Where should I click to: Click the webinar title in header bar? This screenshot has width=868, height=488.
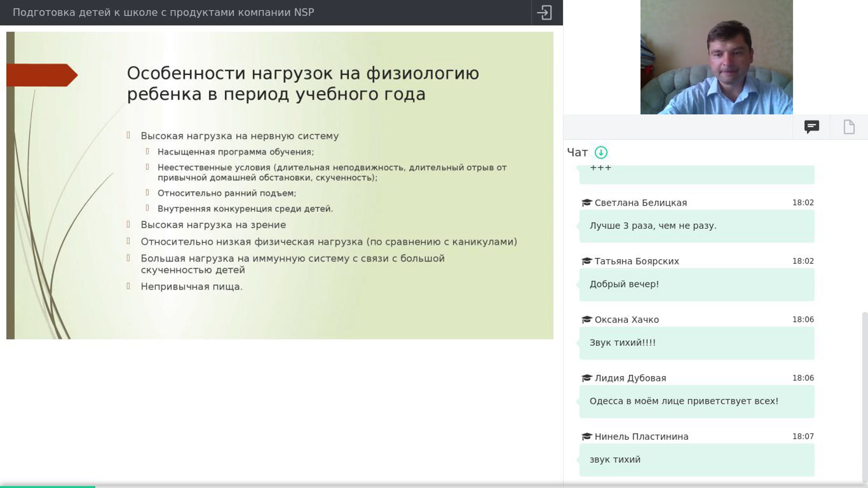point(163,12)
